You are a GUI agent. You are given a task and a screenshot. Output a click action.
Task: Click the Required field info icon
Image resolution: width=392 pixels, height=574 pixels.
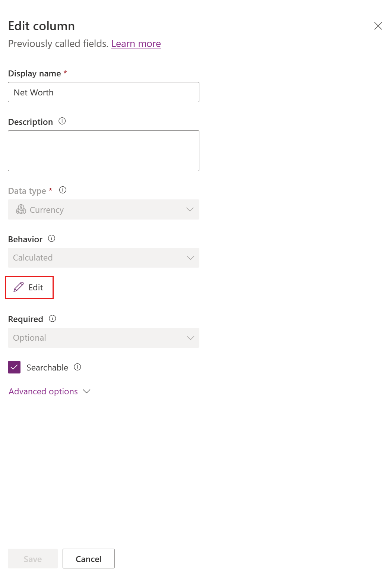click(x=53, y=319)
